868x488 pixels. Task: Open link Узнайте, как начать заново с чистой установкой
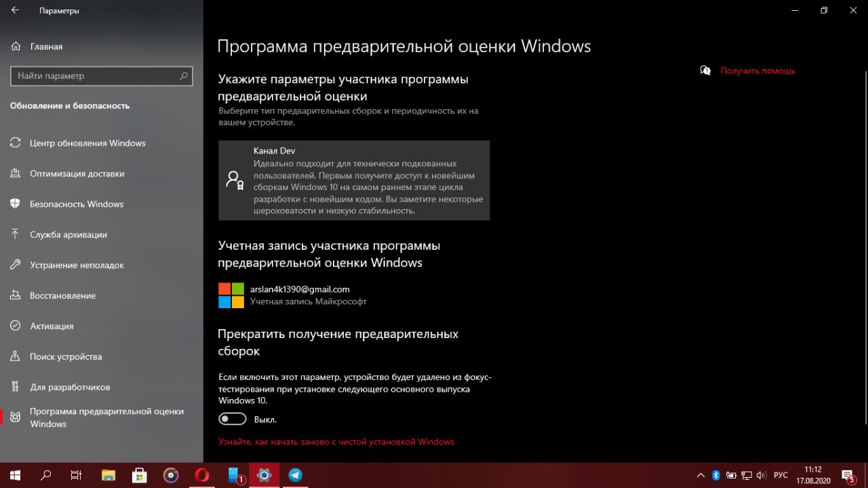336,442
